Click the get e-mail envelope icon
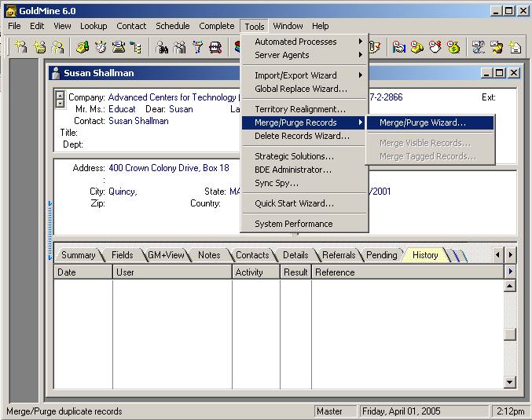This screenshot has width=532, height=420. (497, 47)
